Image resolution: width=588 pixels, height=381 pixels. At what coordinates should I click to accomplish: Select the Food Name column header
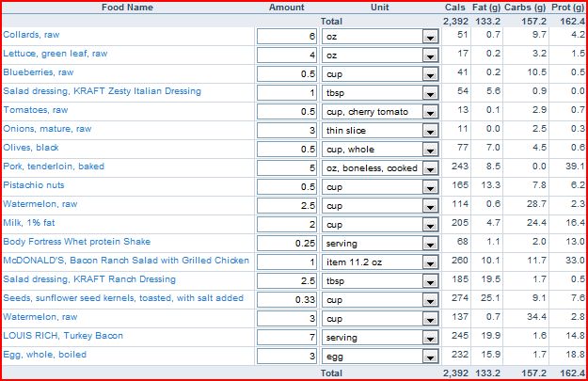(x=128, y=8)
